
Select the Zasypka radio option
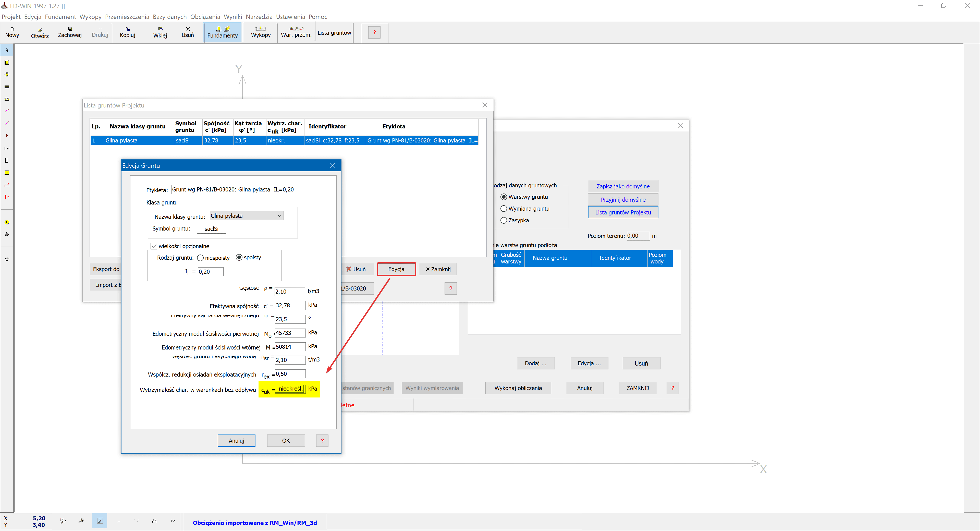tap(504, 220)
